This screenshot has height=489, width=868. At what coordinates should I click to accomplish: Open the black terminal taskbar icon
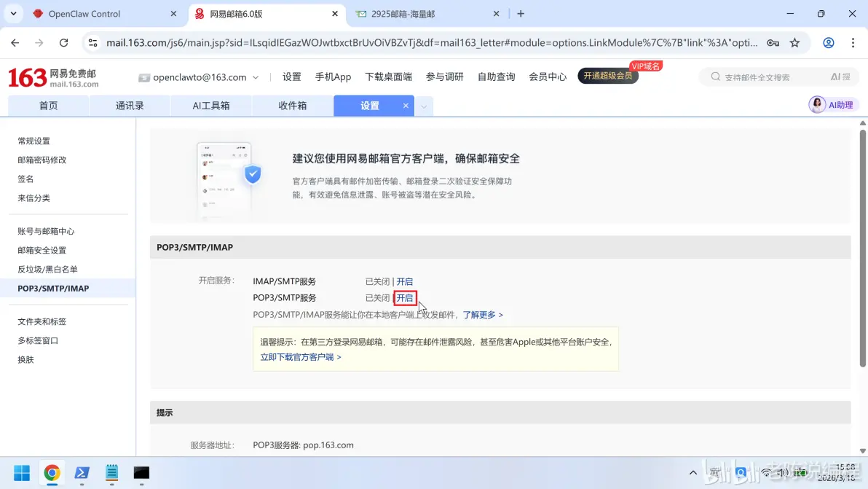142,473
